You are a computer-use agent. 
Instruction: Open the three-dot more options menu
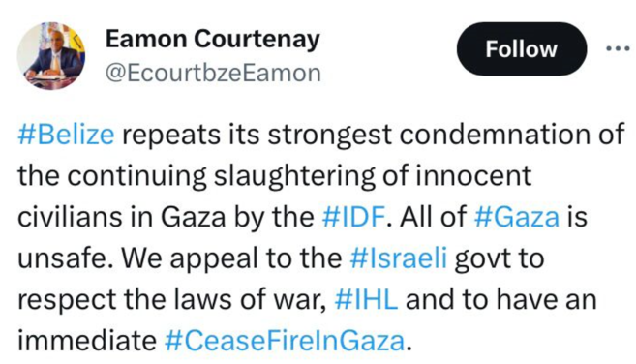(x=619, y=48)
